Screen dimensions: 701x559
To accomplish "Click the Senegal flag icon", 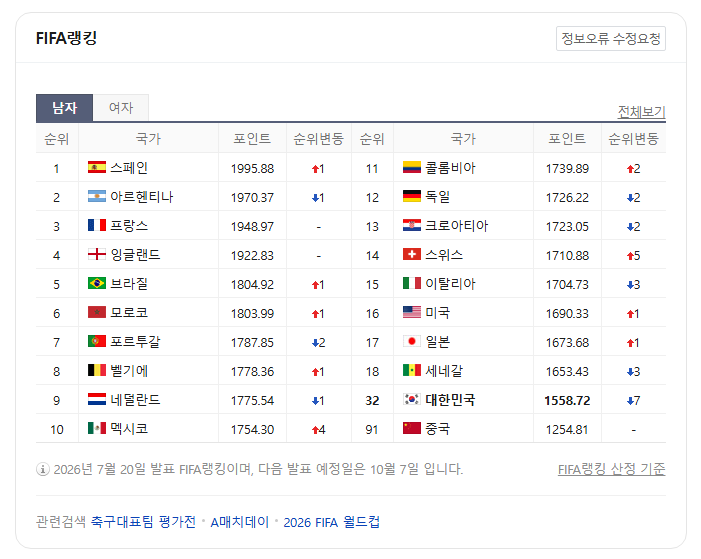I will point(412,371).
